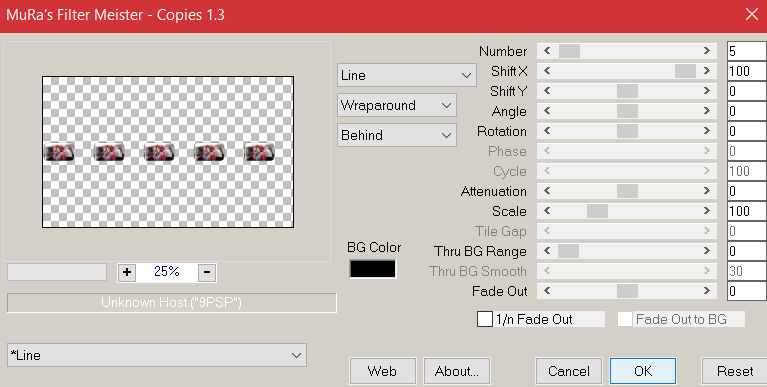This screenshot has height=387, width=767.
Task: Click left arrow of Attenuation slider
Action: 547,191
